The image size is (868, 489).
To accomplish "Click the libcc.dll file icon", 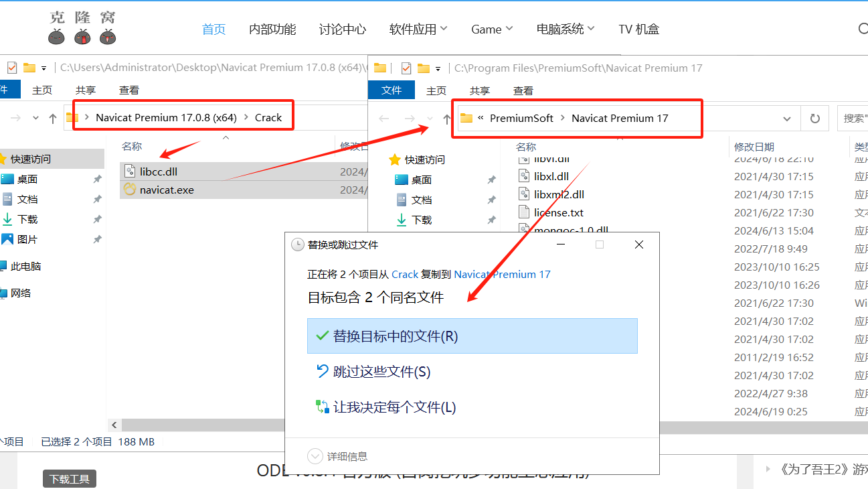I will tap(130, 171).
